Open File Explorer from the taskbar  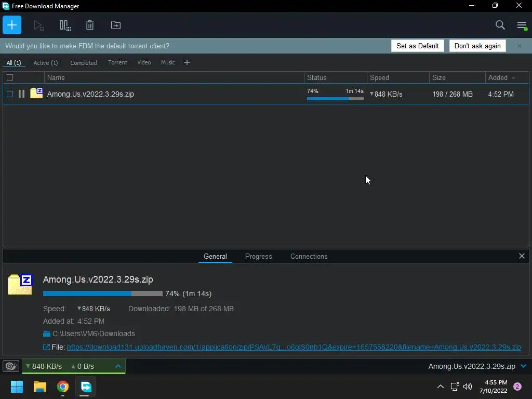click(39, 387)
